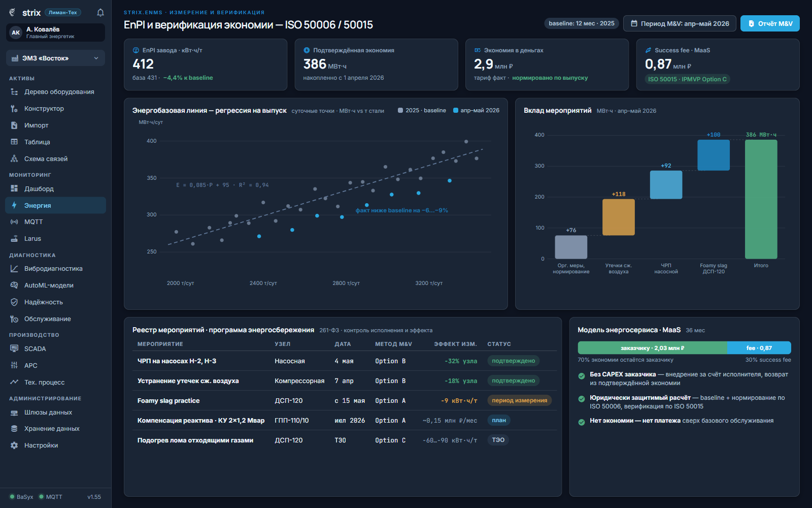Open Дерево оборудования menu item
Image resolution: width=812 pixels, height=508 pixels.
click(x=55, y=92)
